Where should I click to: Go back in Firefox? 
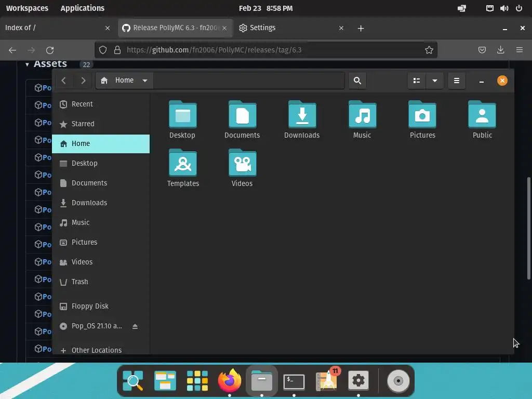click(x=12, y=50)
